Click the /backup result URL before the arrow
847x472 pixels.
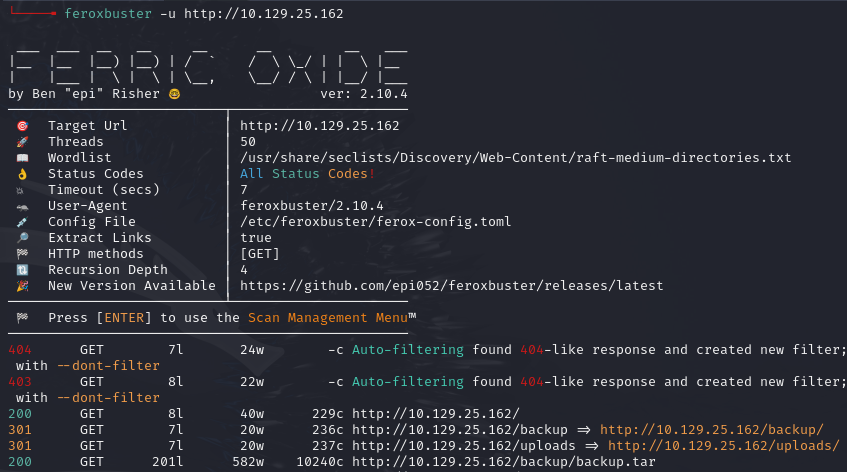click(460, 430)
